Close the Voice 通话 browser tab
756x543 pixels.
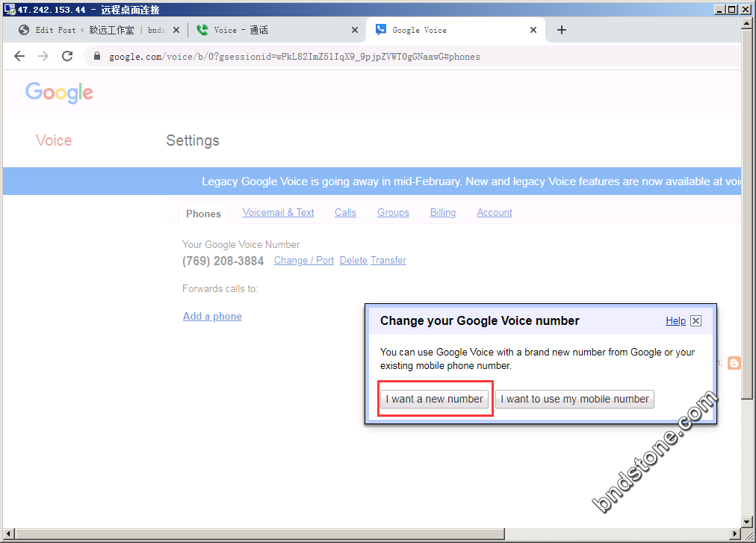point(355,30)
